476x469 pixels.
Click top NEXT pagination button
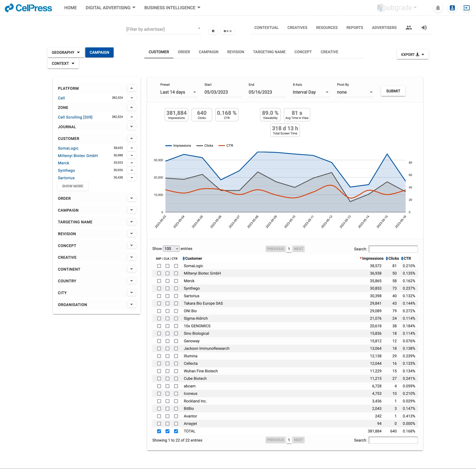(x=298, y=249)
